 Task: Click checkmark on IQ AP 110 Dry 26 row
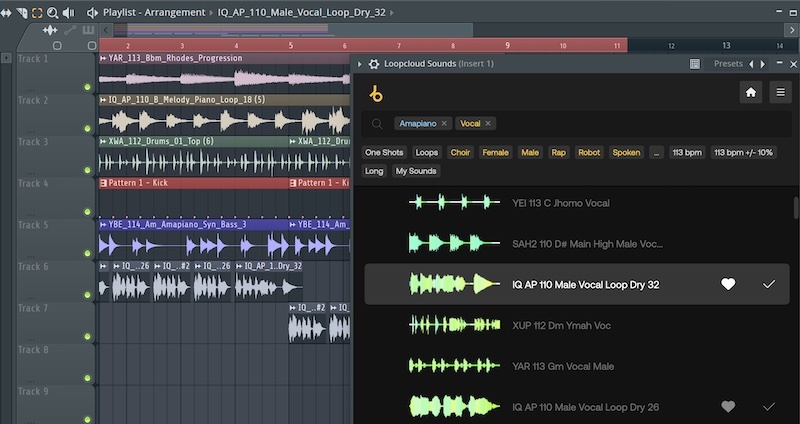tap(768, 407)
